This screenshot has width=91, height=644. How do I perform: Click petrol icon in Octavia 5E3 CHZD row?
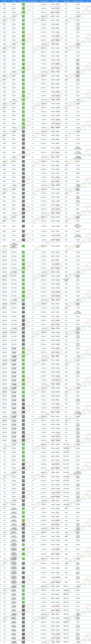[23, 256]
